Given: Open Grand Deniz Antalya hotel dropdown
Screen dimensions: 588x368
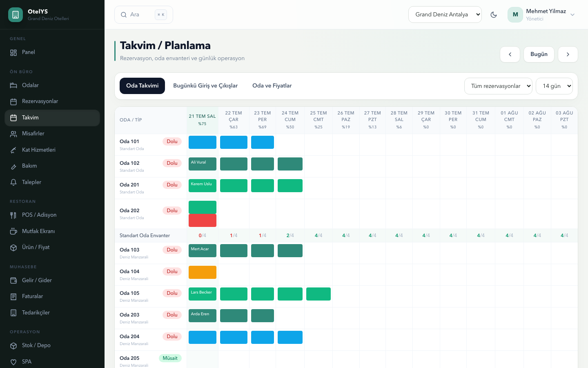Looking at the screenshot, I should 445,14.
